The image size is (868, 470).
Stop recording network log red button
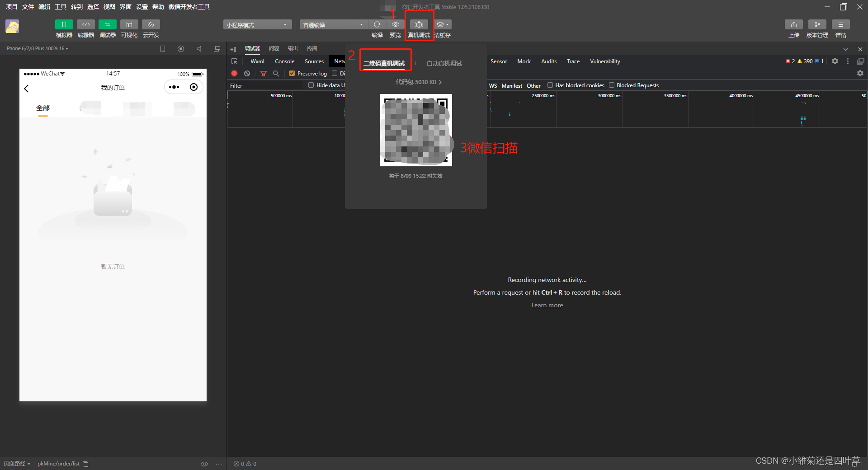[234, 73]
